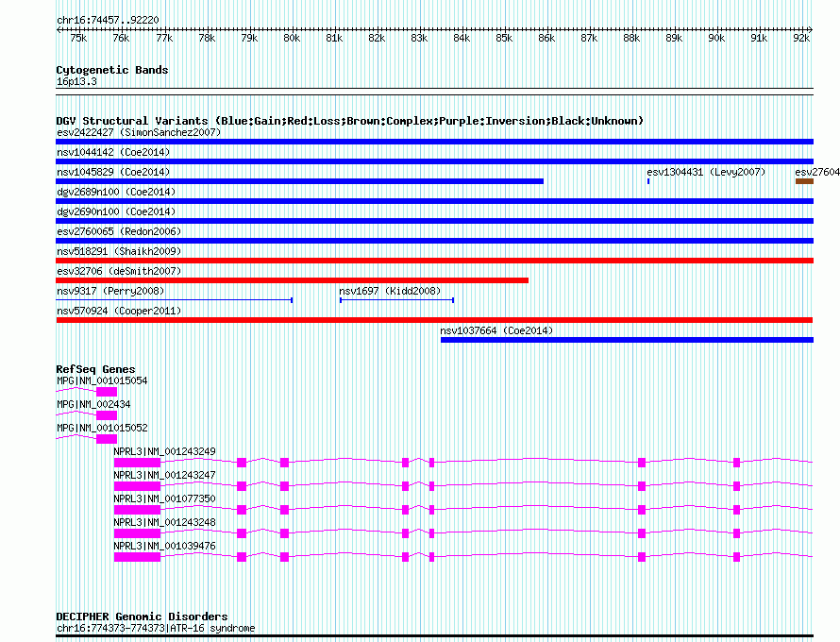Open the MPG|NM_001015052 gene label
Screen dimensions: 840x642
pos(102,429)
